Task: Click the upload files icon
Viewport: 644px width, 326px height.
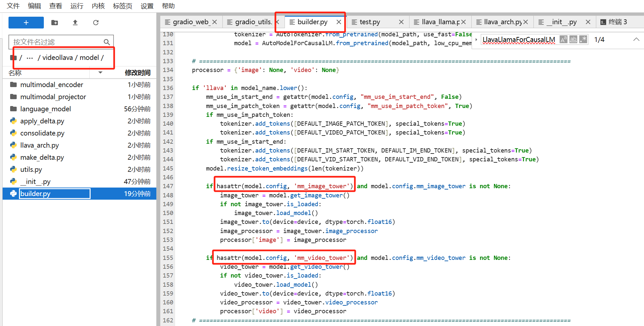Action: point(75,23)
